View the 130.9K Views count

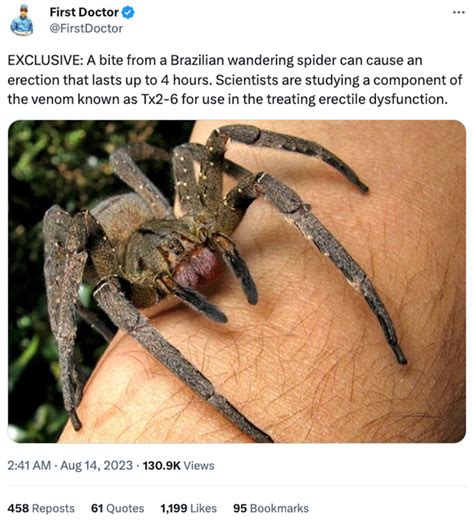pyautogui.click(x=178, y=466)
